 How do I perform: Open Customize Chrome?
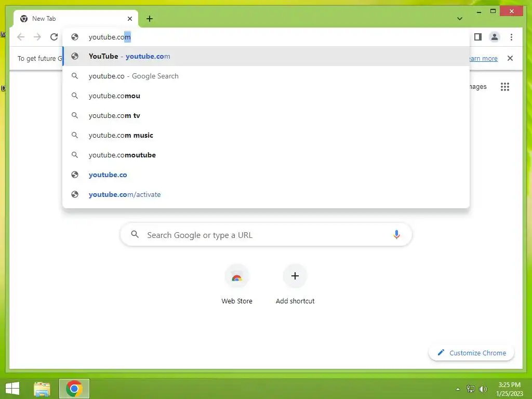(471, 353)
